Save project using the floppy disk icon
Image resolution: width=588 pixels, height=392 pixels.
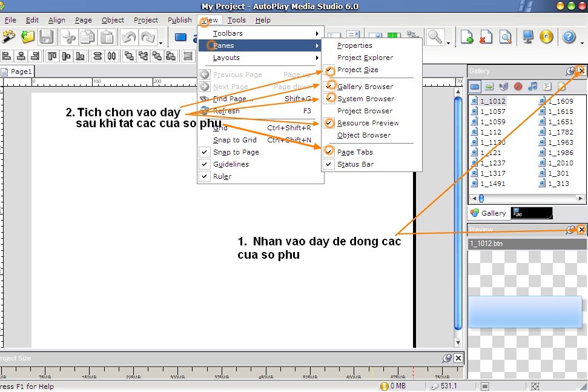47,37
